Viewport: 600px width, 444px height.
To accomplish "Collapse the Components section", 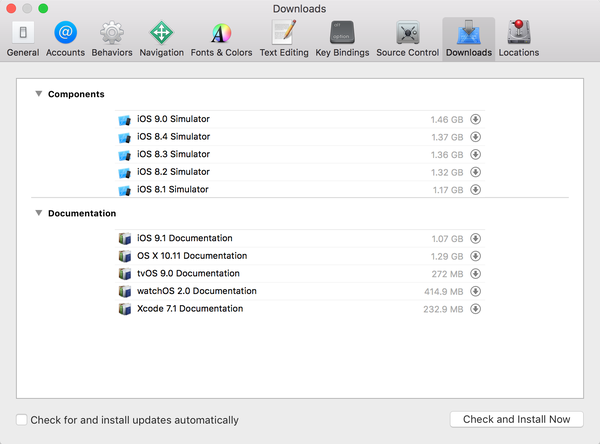I will click(39, 94).
